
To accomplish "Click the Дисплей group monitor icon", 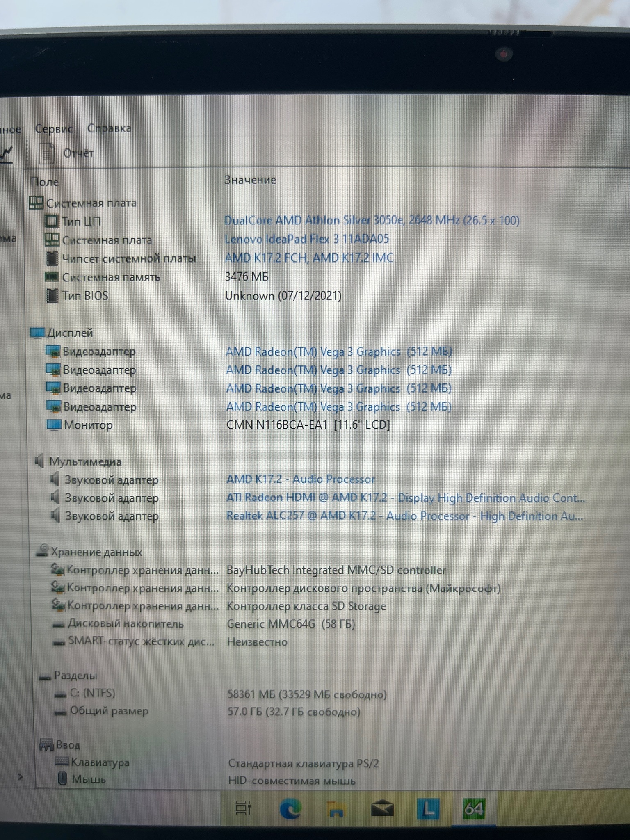I will [x=37, y=333].
